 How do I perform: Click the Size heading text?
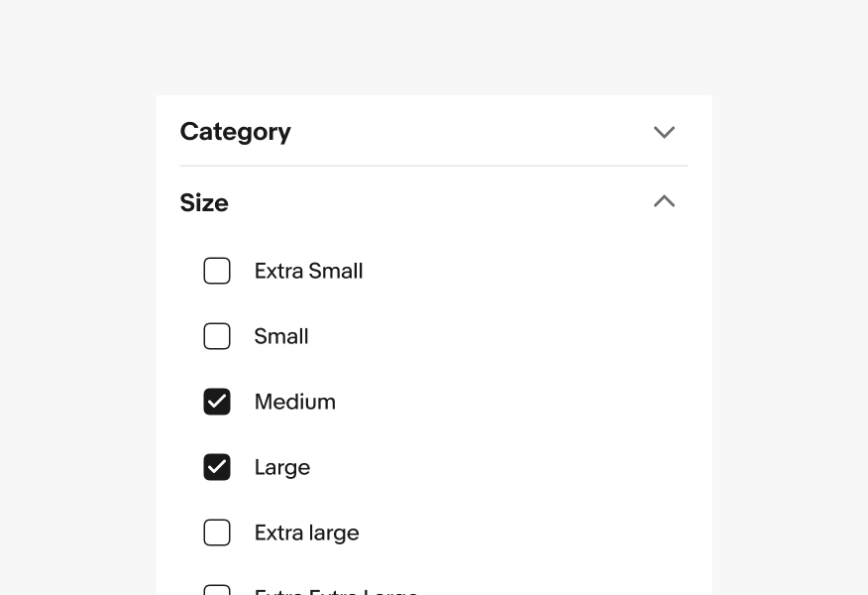204,202
